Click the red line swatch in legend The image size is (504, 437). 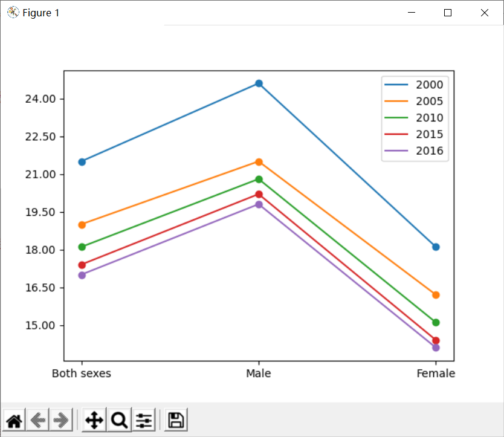click(x=396, y=134)
